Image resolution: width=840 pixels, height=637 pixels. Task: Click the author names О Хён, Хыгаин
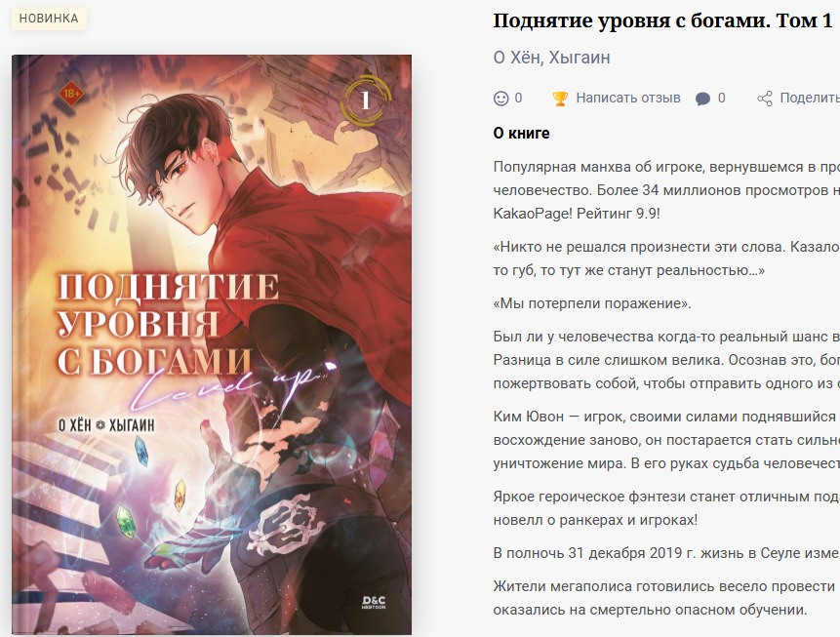pos(551,58)
